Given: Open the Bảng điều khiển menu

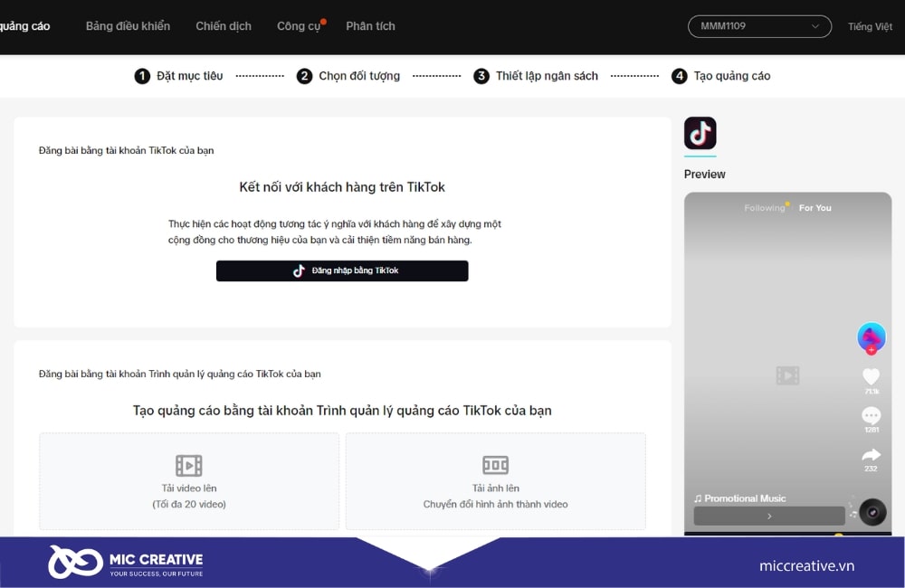Looking at the screenshot, I should 128,26.
